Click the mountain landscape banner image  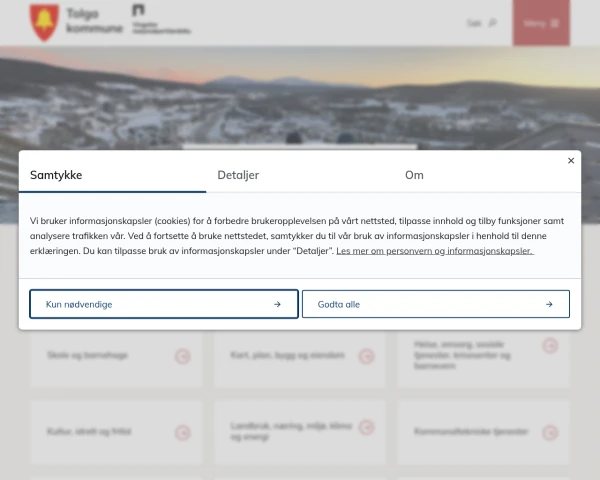coord(300,100)
